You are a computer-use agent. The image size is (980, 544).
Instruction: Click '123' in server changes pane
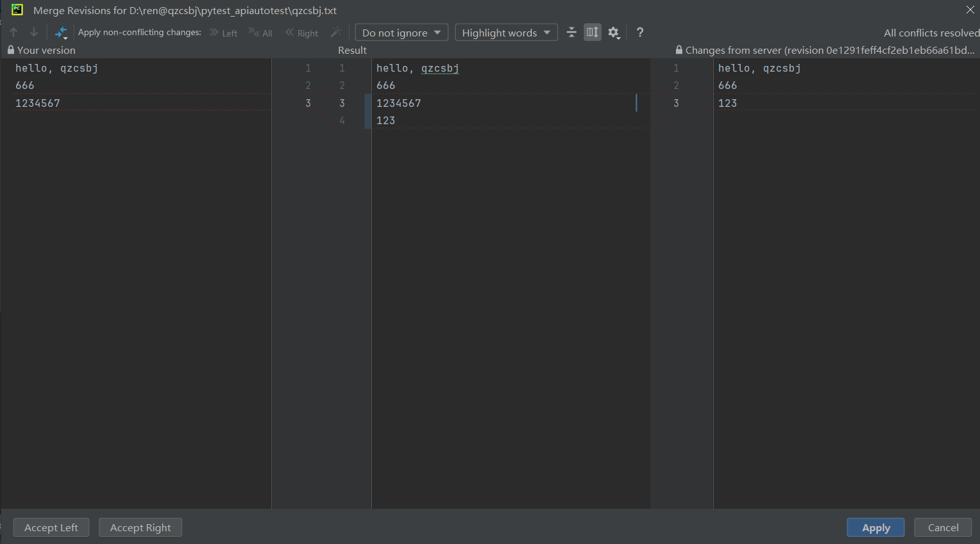(x=728, y=103)
